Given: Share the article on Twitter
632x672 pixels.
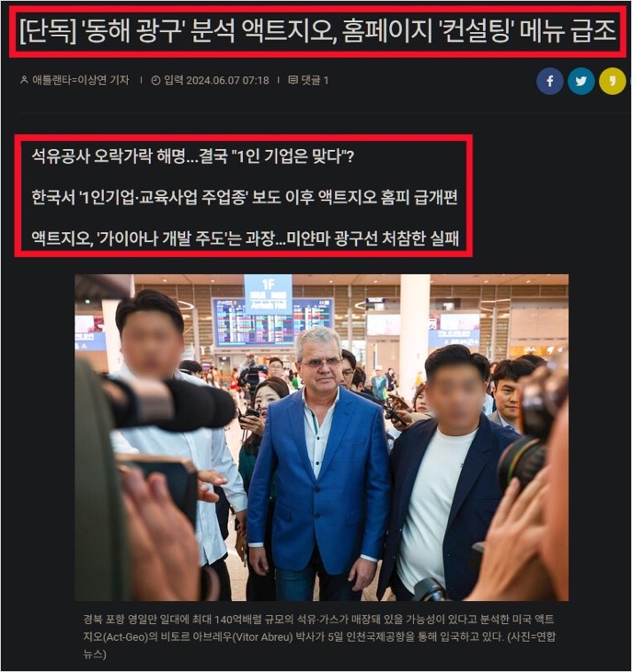Looking at the screenshot, I should click(x=581, y=81).
